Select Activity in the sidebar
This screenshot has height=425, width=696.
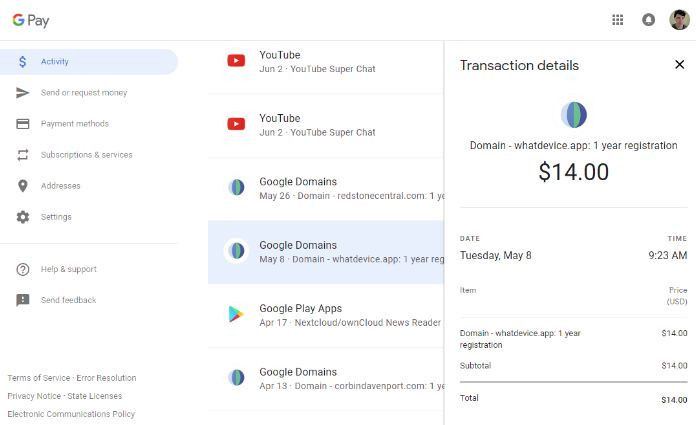click(55, 62)
